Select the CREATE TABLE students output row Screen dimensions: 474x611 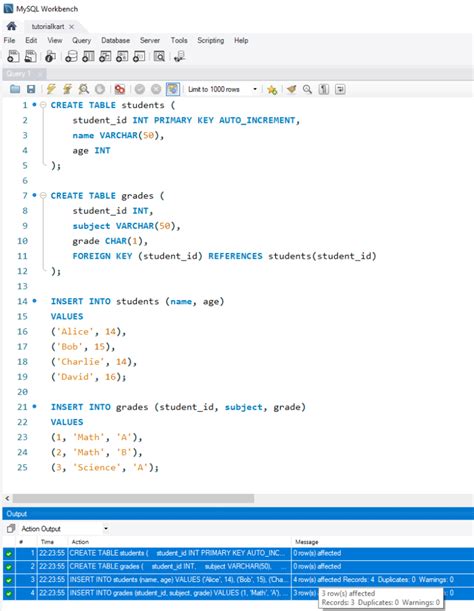[x=238, y=553]
